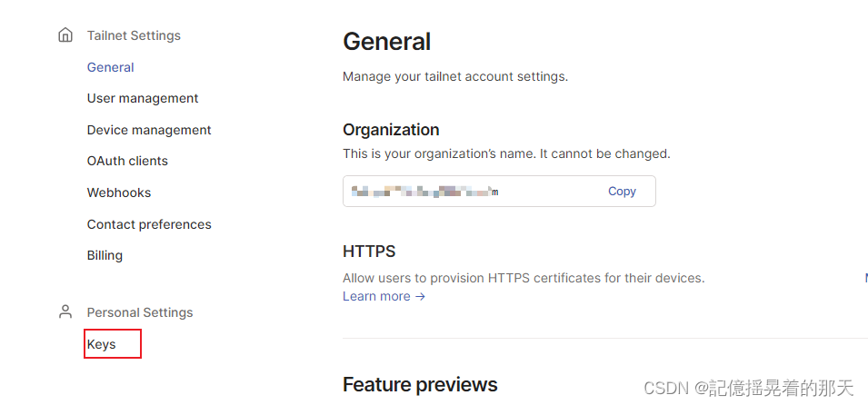
Task: Select General in Tailnet Settings
Action: click(110, 67)
